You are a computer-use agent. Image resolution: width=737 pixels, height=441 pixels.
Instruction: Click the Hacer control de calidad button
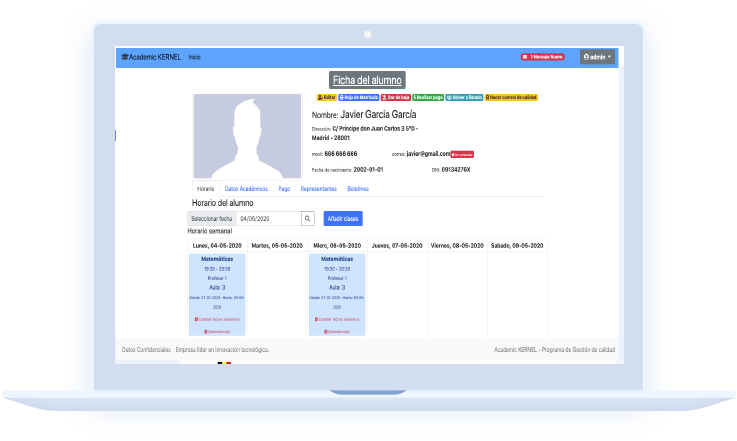pos(512,97)
